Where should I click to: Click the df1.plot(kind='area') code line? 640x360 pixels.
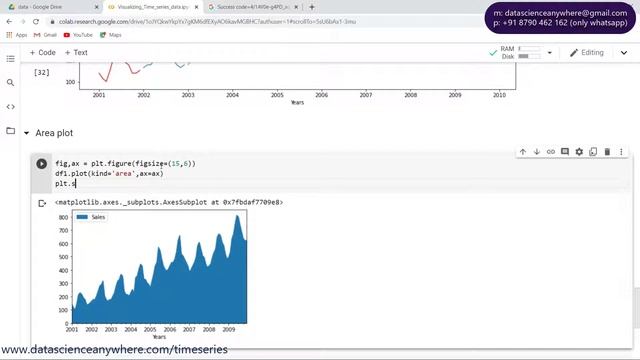(x=109, y=173)
